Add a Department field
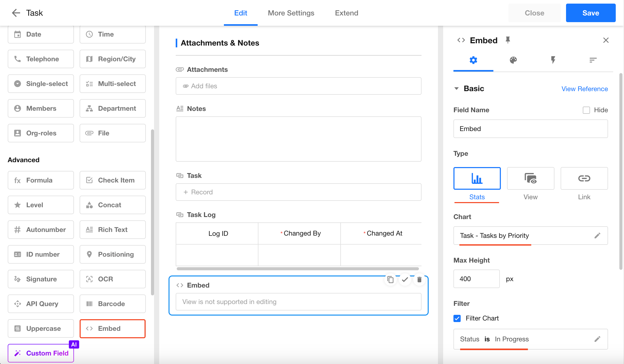The image size is (624, 364). point(113,108)
